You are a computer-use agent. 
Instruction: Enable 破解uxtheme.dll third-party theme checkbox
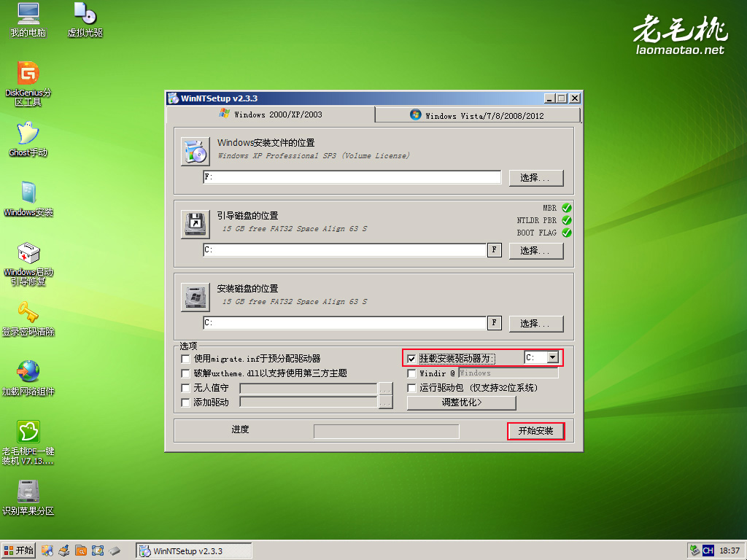tap(186, 373)
